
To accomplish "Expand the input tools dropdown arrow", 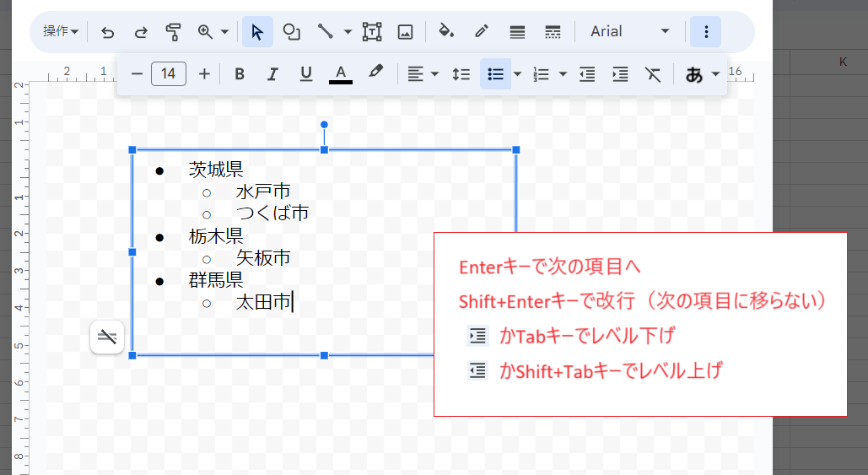I will (715, 73).
